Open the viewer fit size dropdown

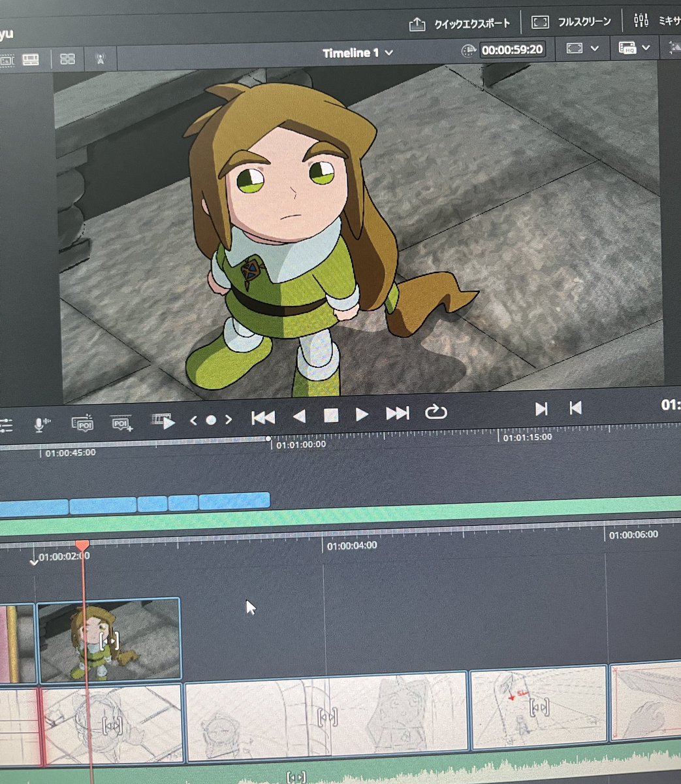coord(583,48)
